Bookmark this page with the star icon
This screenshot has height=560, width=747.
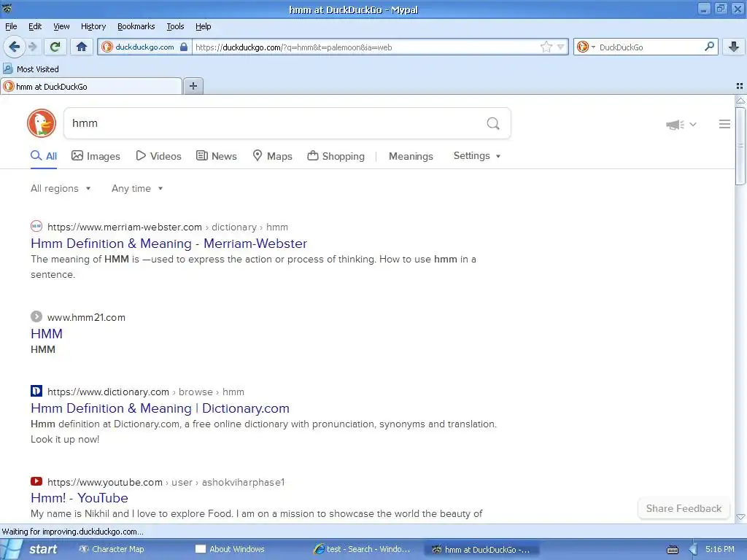(546, 47)
